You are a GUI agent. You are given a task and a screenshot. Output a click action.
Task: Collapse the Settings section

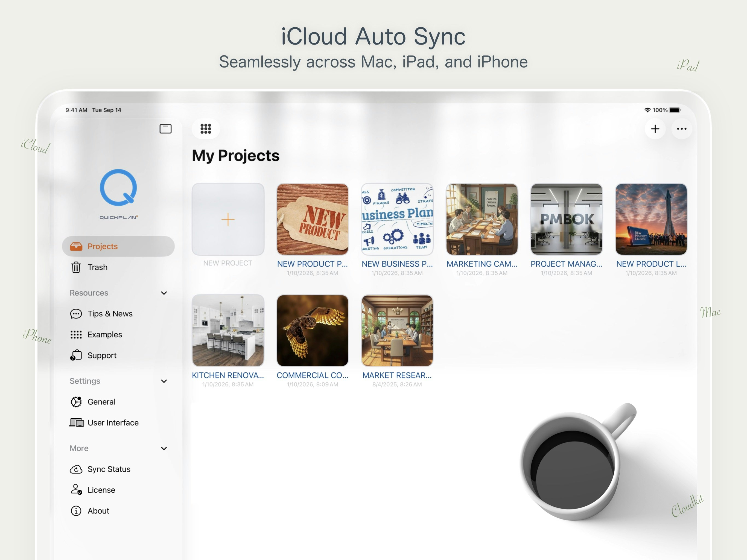(164, 381)
